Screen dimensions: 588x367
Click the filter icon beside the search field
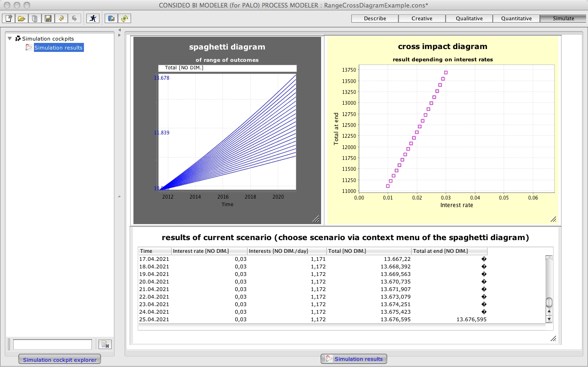(x=105, y=345)
